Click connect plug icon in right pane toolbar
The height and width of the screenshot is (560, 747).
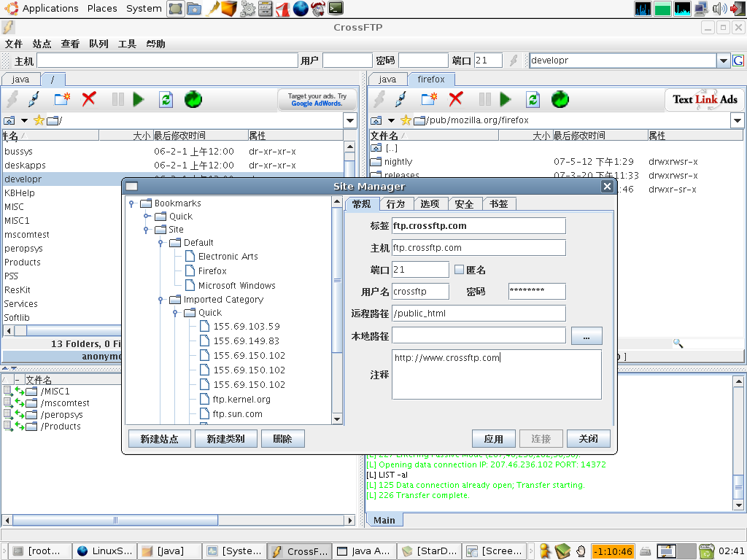400,99
